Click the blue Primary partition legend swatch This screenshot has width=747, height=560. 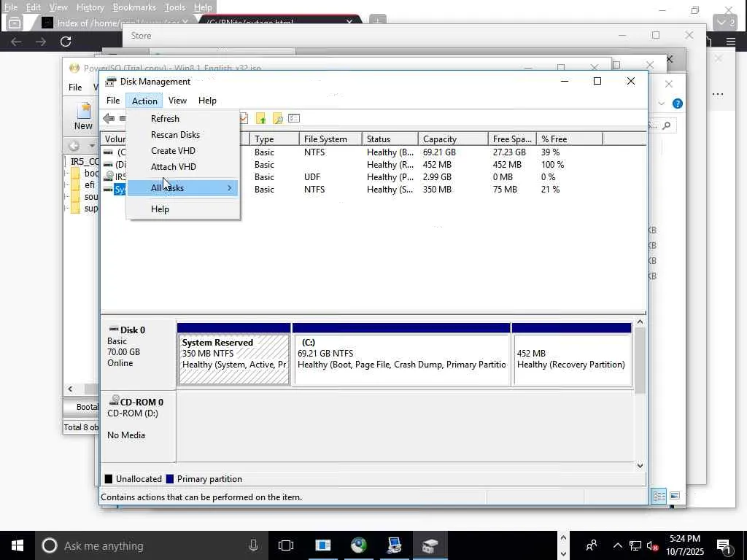(x=169, y=479)
